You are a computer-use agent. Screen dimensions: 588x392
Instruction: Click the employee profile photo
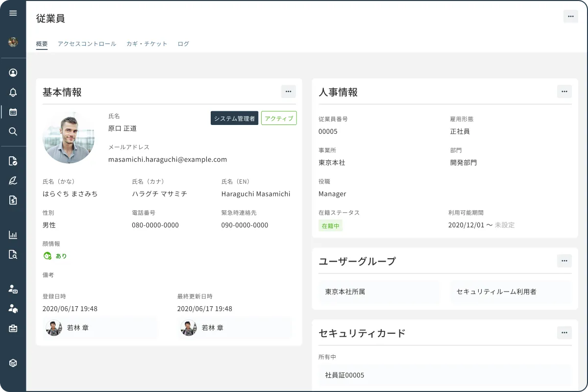coord(69,138)
